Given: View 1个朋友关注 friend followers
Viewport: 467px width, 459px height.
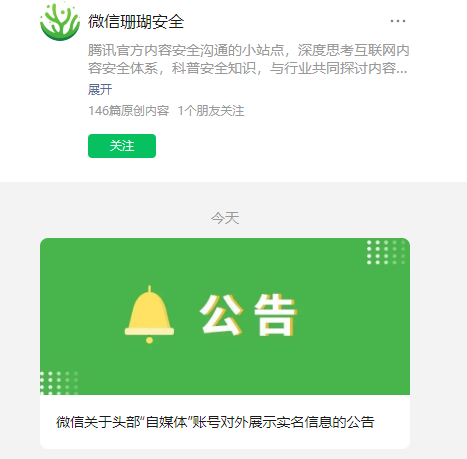Looking at the screenshot, I should pos(211,111).
